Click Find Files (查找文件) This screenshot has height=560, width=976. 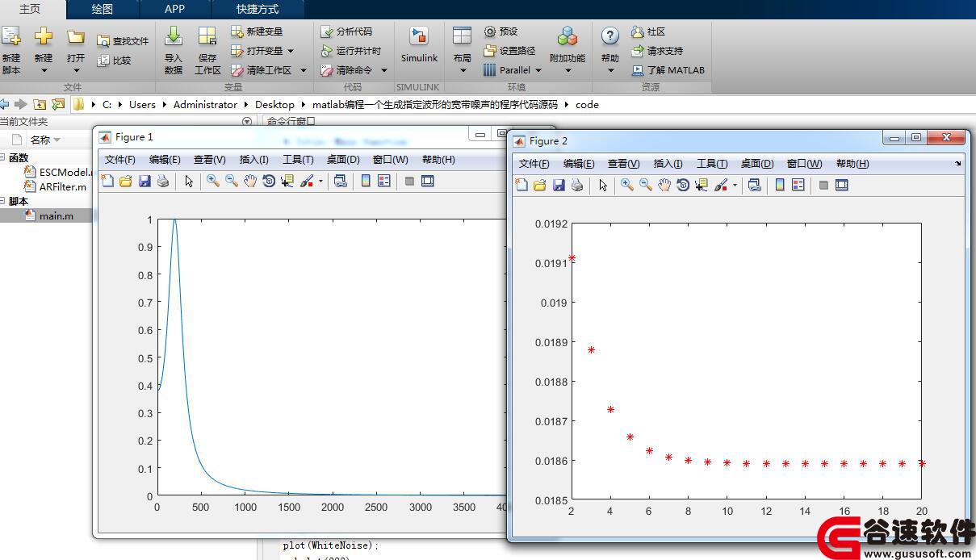pyautogui.click(x=123, y=41)
